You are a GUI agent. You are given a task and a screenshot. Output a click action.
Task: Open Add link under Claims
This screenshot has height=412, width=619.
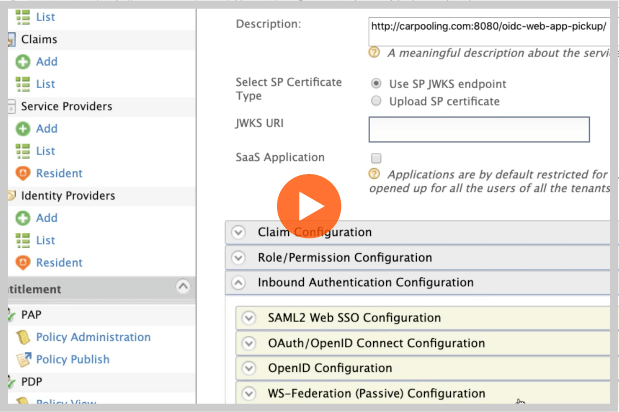coord(47,62)
